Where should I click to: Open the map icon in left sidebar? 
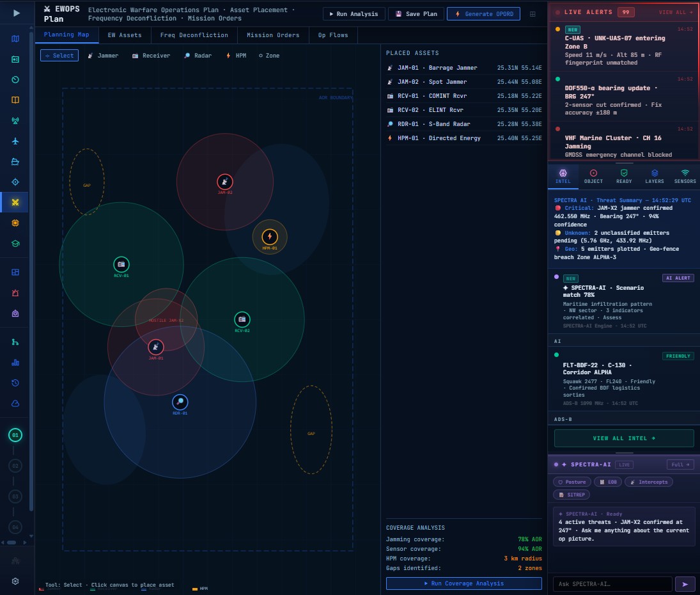point(15,39)
